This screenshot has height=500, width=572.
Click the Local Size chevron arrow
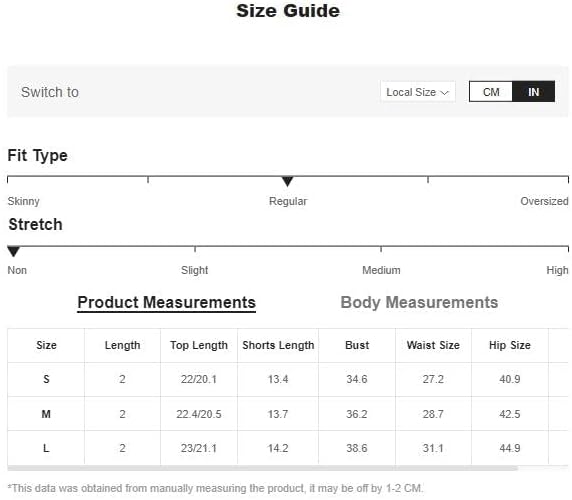[x=444, y=93]
